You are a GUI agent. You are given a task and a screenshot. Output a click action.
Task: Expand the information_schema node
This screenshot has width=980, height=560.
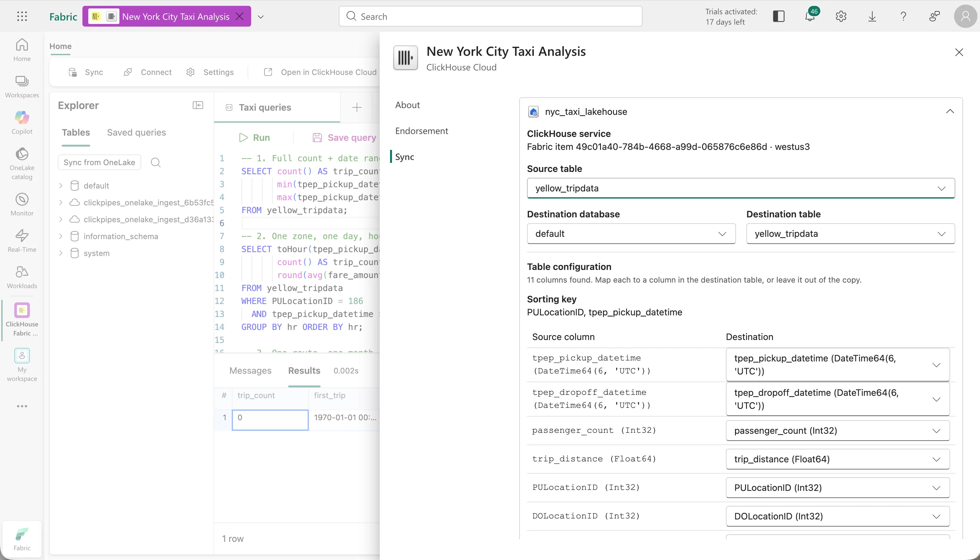(61, 237)
